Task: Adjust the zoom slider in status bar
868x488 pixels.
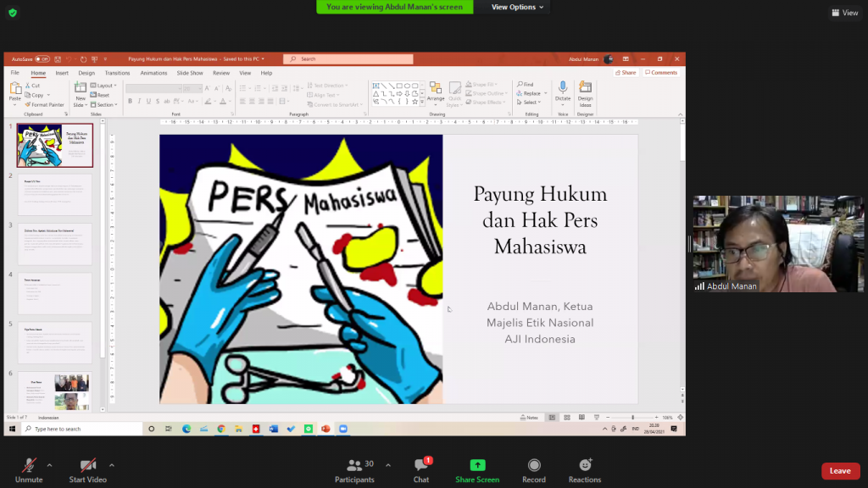Action: (x=632, y=418)
